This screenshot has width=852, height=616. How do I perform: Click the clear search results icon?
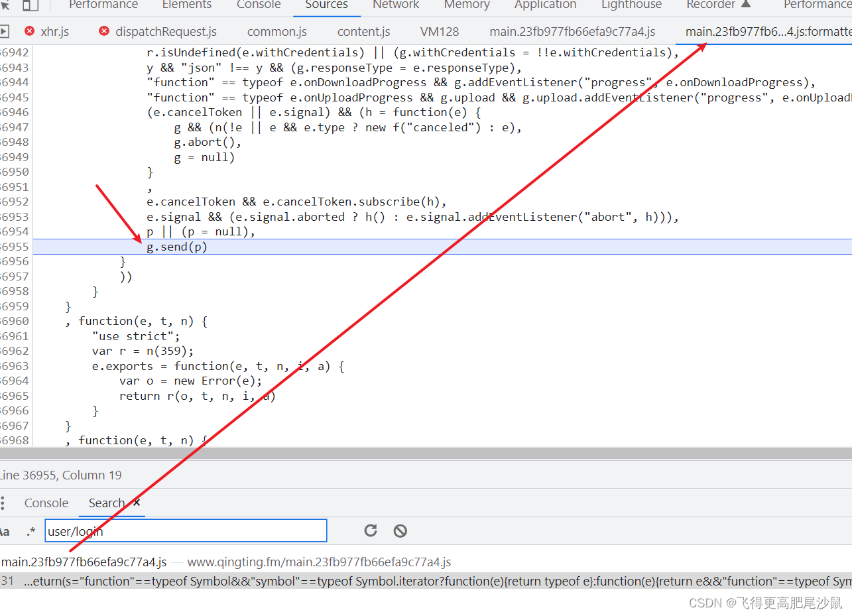tap(400, 530)
